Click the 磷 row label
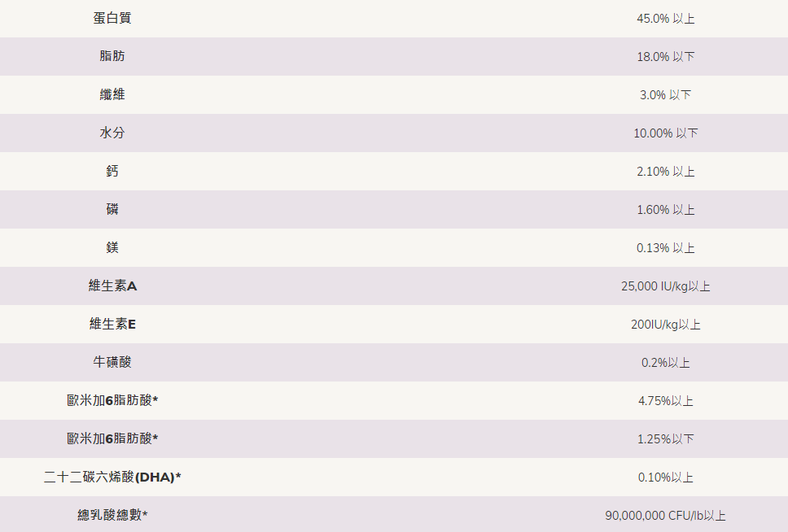The width and height of the screenshot is (788, 532). (112, 209)
